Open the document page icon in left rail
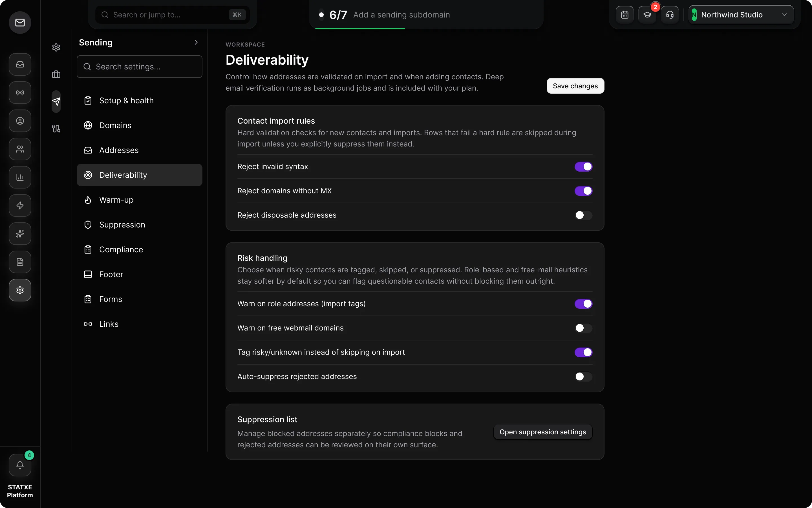This screenshot has width=812, height=508. pyautogui.click(x=20, y=262)
